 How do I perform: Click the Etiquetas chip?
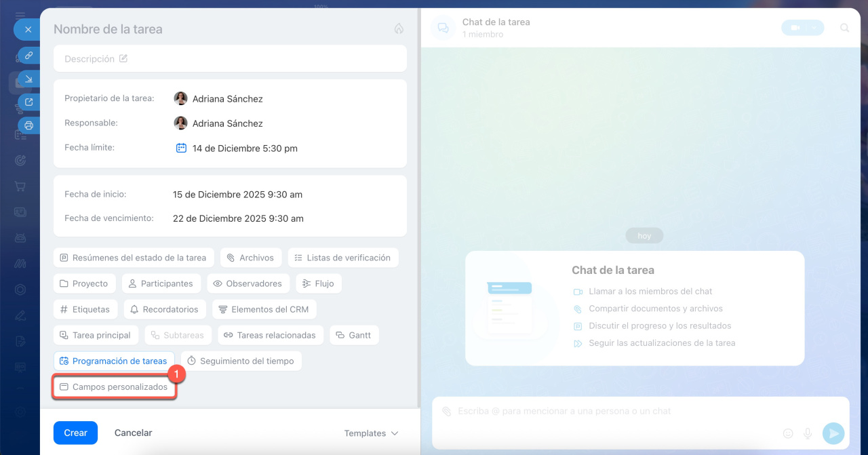point(85,309)
